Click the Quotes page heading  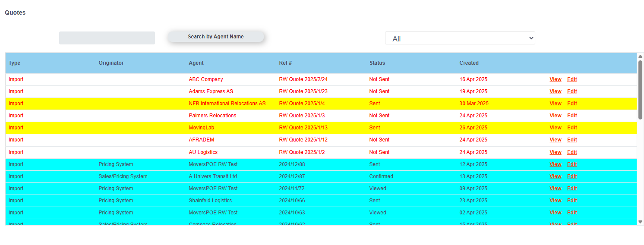point(15,13)
